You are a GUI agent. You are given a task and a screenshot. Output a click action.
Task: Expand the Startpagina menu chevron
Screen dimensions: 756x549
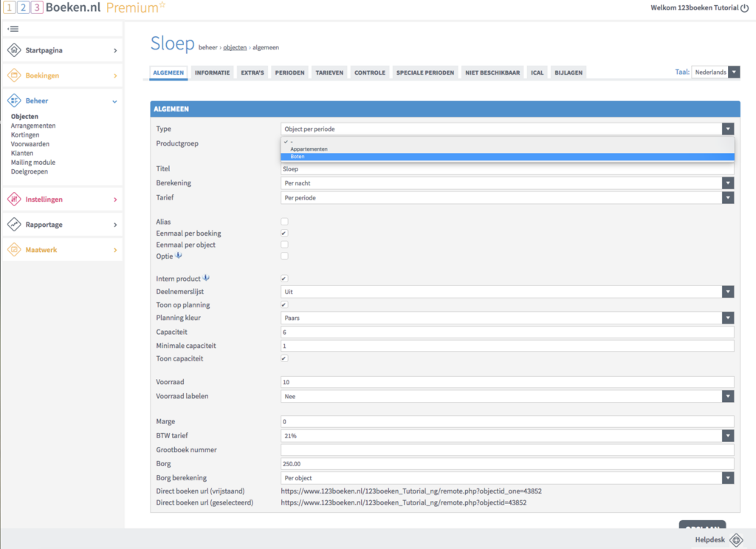[115, 50]
